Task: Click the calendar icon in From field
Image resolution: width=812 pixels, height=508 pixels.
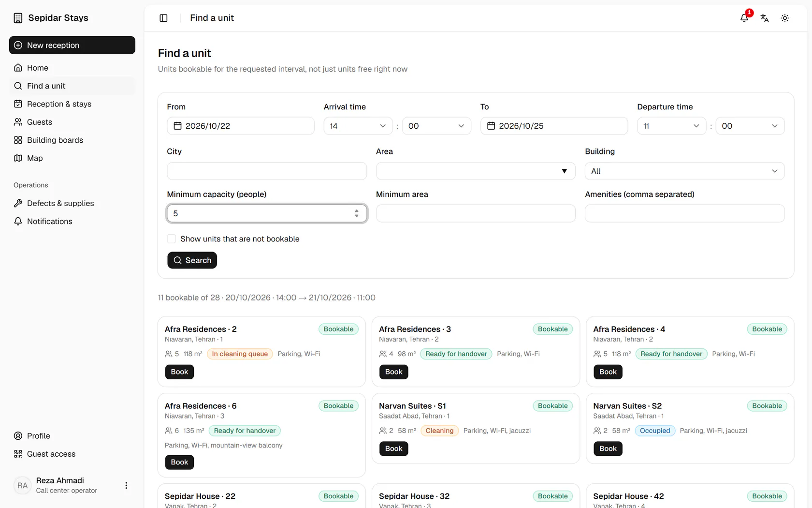Action: [177, 126]
